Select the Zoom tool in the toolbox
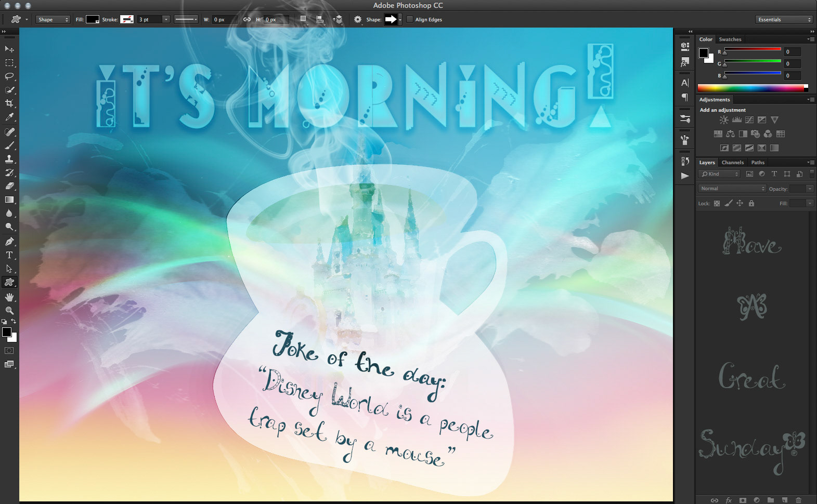Viewport: 817px width, 504px height. (x=9, y=311)
